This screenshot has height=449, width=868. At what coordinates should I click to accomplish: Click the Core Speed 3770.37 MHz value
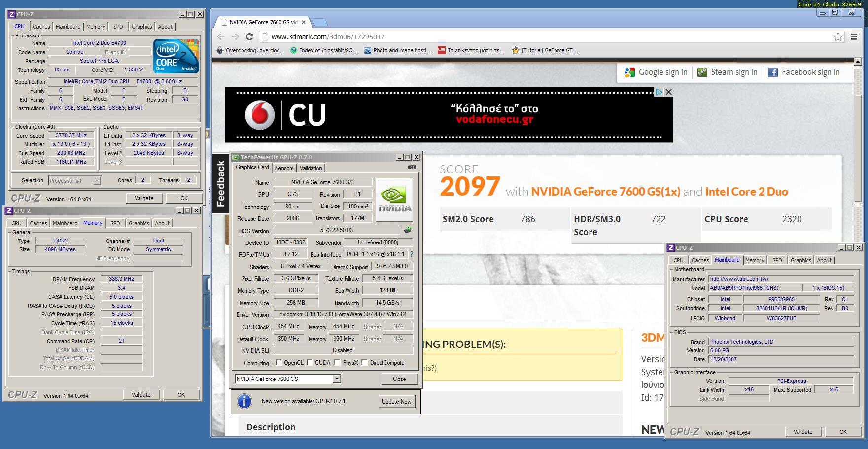[71, 135]
